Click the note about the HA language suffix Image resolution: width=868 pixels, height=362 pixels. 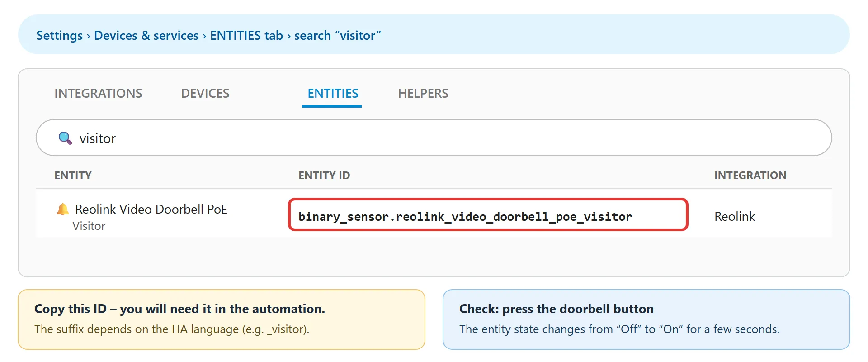[x=172, y=329]
